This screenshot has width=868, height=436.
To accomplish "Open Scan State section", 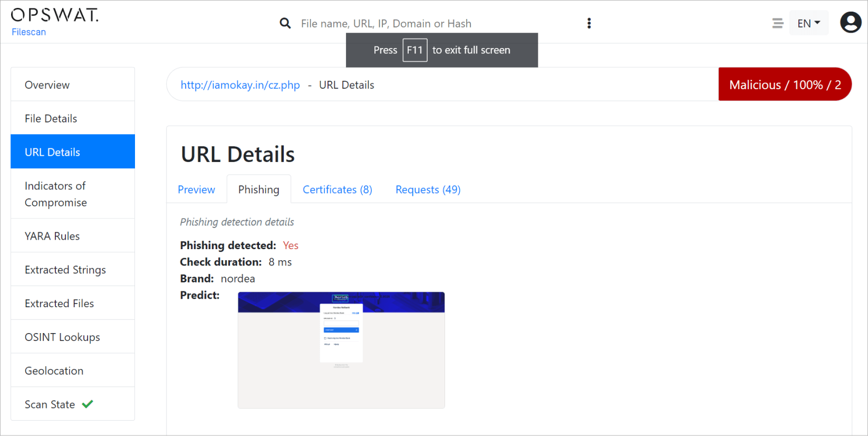I will tap(73, 404).
